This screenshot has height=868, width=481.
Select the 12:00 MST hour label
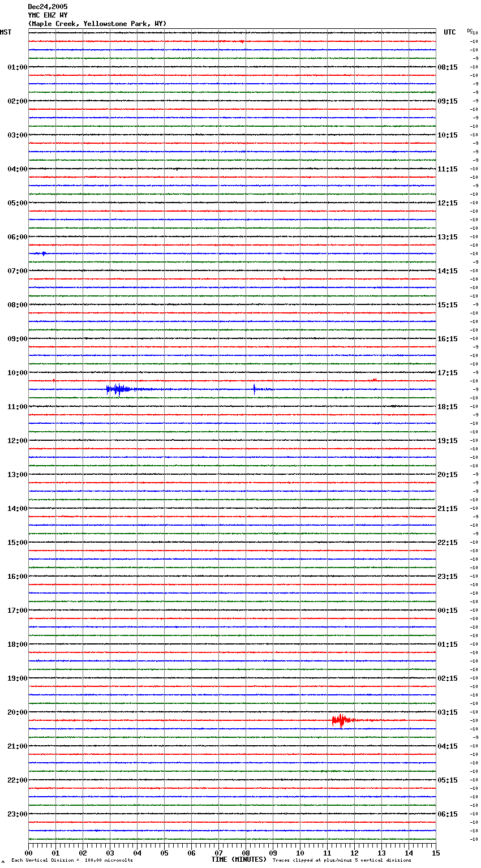coord(18,440)
